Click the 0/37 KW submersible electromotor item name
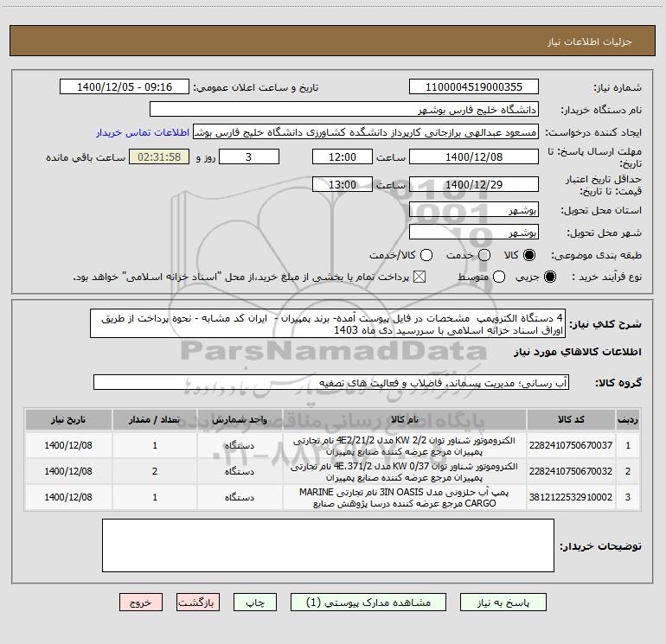 tap(405, 472)
